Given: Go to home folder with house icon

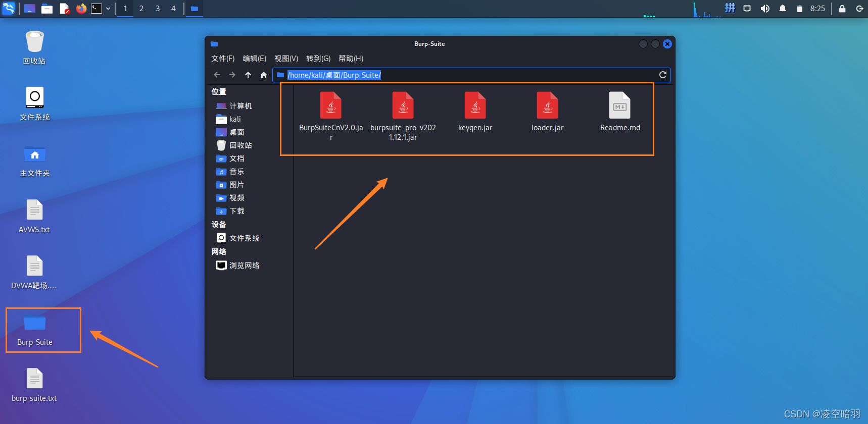Looking at the screenshot, I should point(264,75).
